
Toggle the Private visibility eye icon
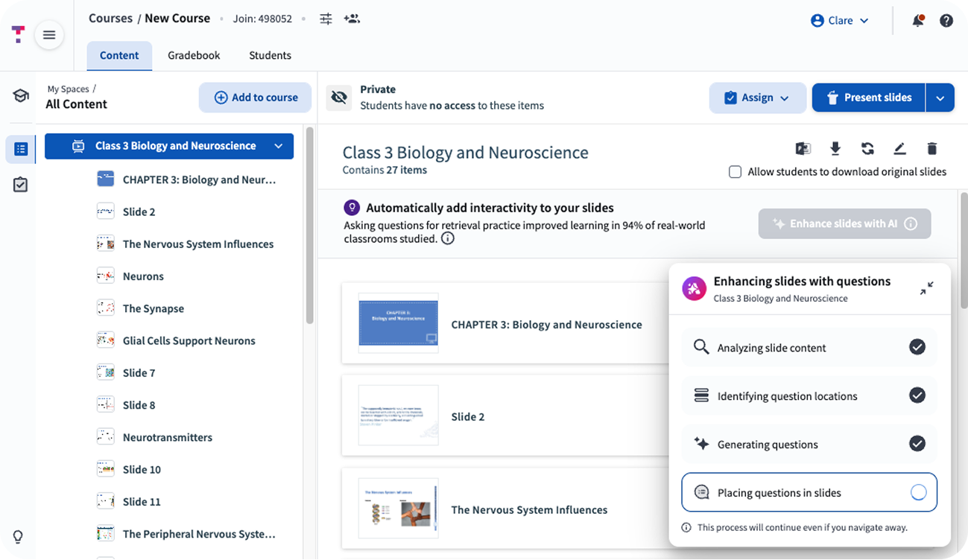tap(340, 98)
